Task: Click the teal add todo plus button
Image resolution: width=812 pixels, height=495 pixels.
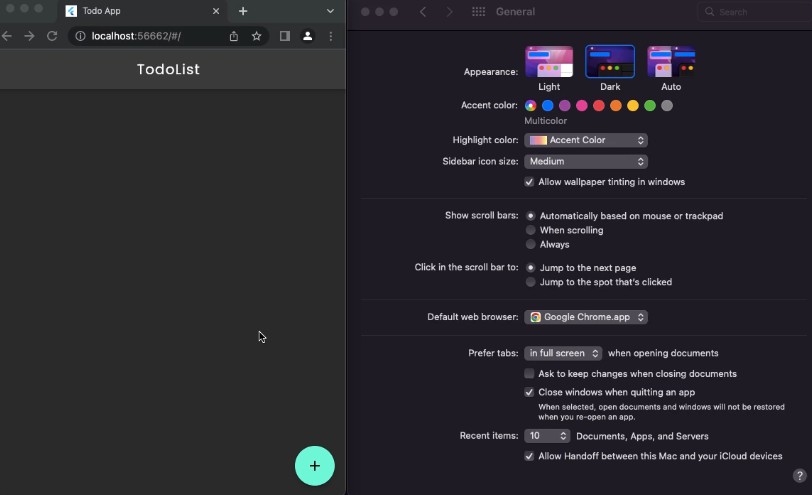Action: 314,465
